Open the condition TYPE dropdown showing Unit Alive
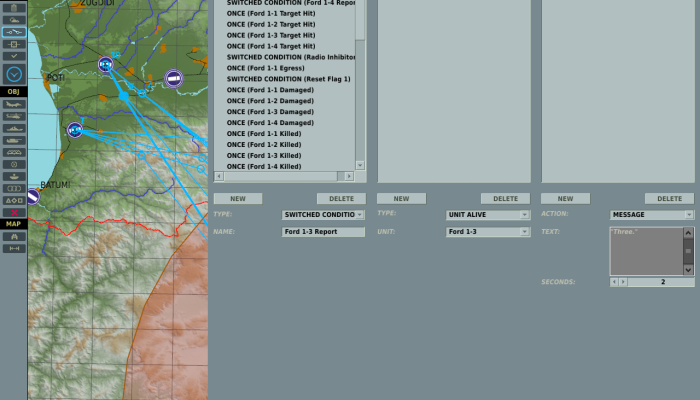 [488, 215]
